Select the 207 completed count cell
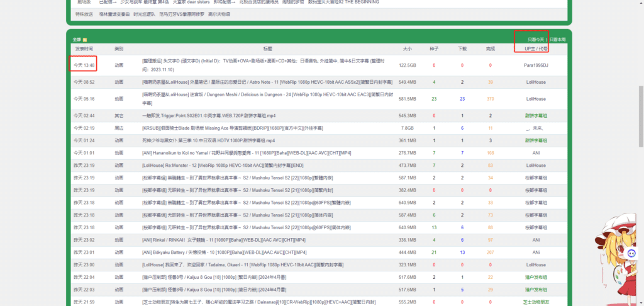Image resolution: width=644 pixels, height=306 pixels. 491,252
